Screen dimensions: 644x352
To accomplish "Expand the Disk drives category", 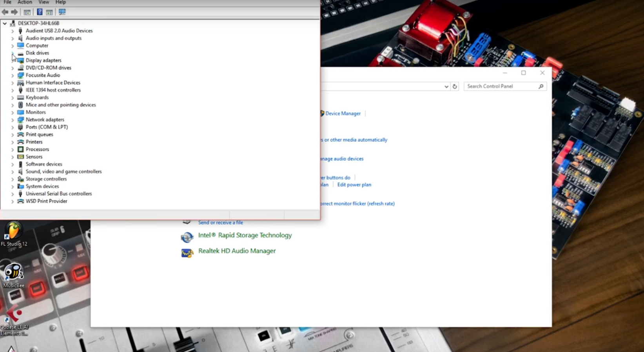I will [12, 53].
